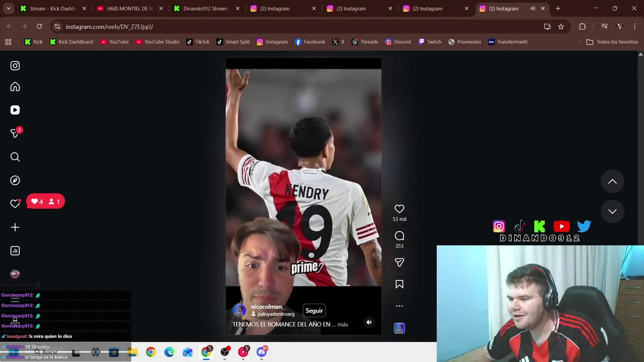
Task: Open Outlook from taskbar
Action: click(188, 352)
